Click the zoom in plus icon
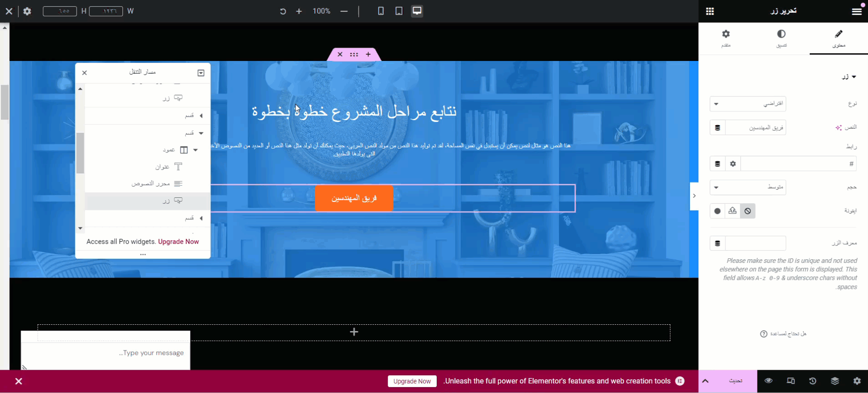 click(x=299, y=11)
